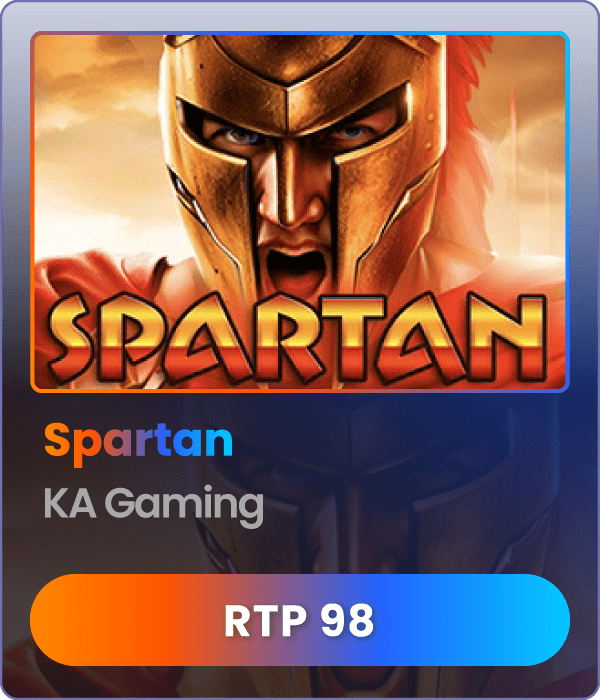
Task: Tap the warrior's shouting mouth
Action: click(296, 264)
